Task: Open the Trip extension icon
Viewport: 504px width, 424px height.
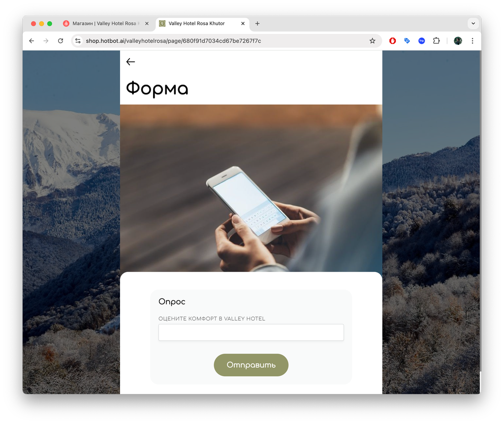Action: coord(421,41)
